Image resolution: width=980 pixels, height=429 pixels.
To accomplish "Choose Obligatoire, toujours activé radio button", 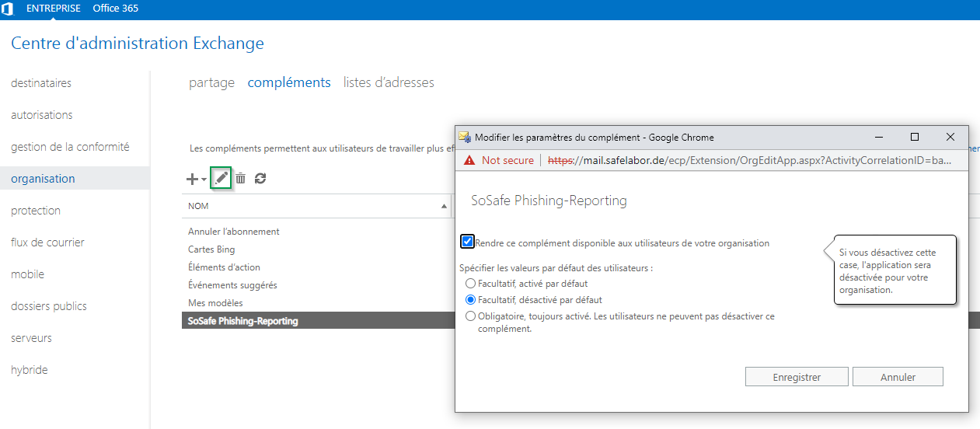I will (470, 316).
